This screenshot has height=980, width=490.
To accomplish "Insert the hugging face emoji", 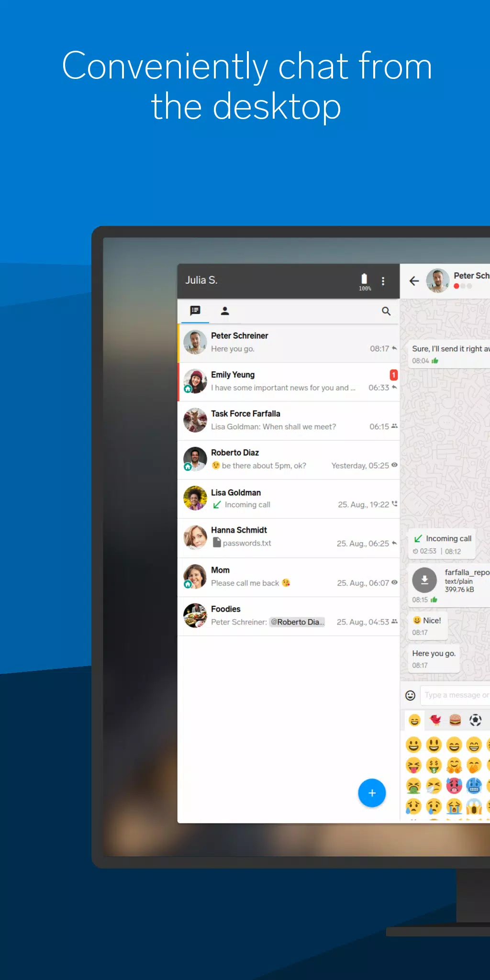I will 454,766.
